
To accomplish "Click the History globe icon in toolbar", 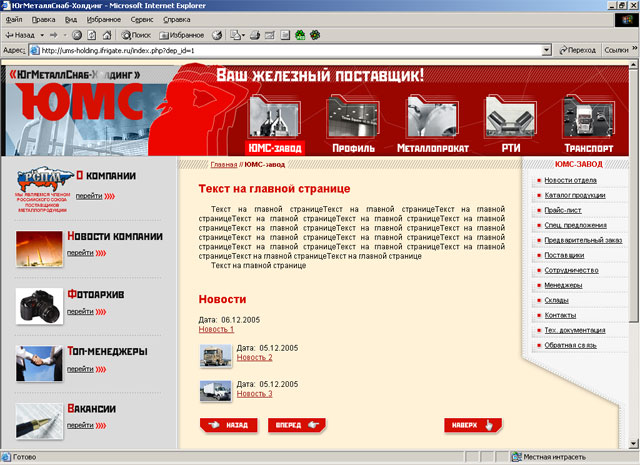I will pos(217,35).
